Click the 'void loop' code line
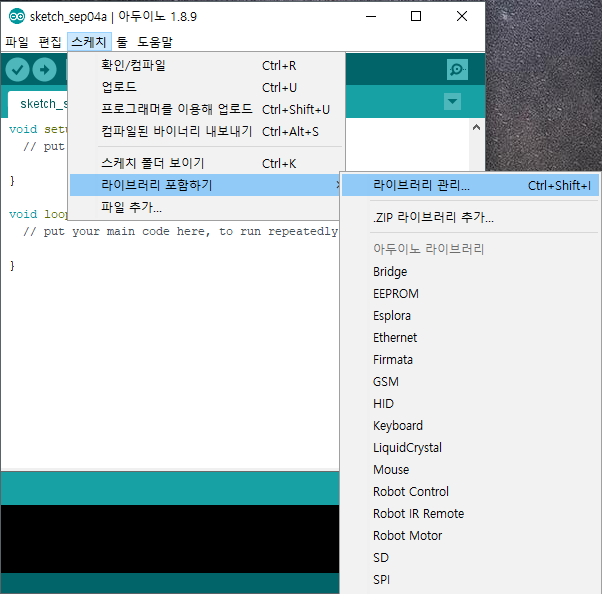 (x=38, y=214)
